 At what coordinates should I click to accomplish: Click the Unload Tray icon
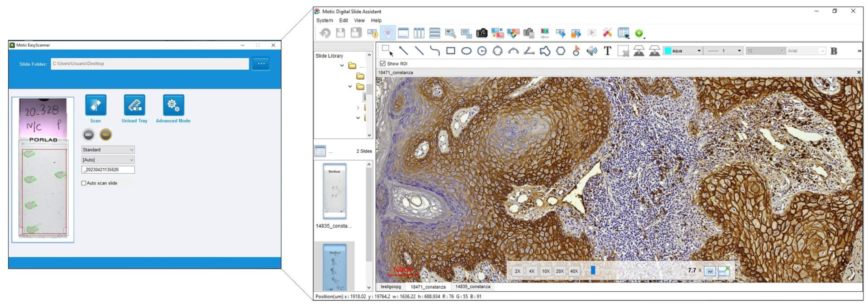coord(134,105)
